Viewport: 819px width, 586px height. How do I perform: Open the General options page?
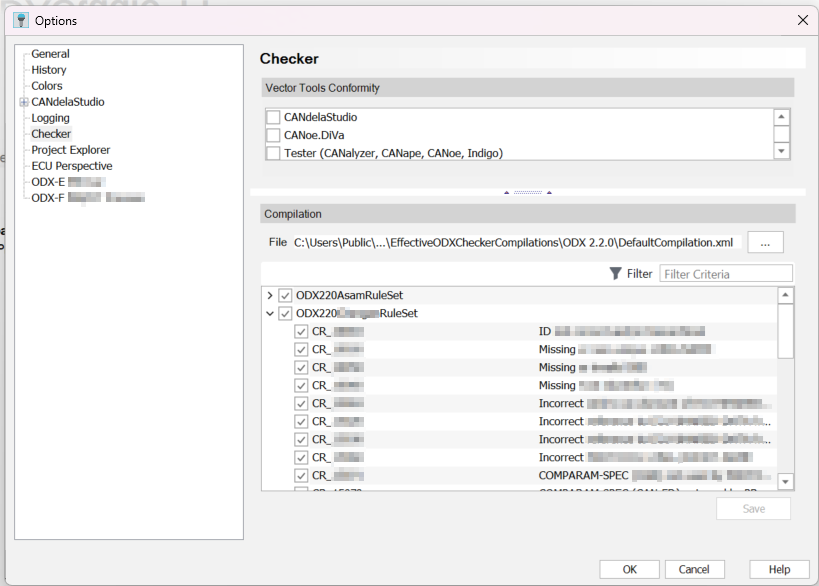50,54
